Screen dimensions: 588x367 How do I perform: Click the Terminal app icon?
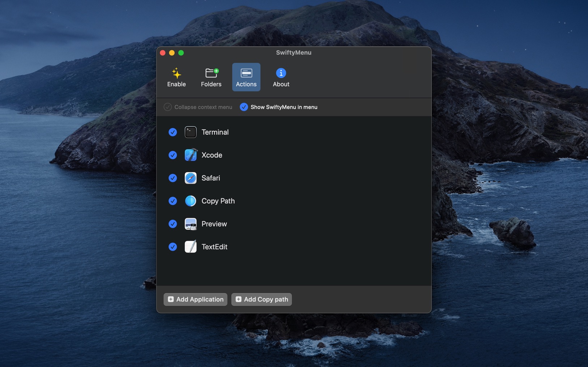[x=191, y=132]
